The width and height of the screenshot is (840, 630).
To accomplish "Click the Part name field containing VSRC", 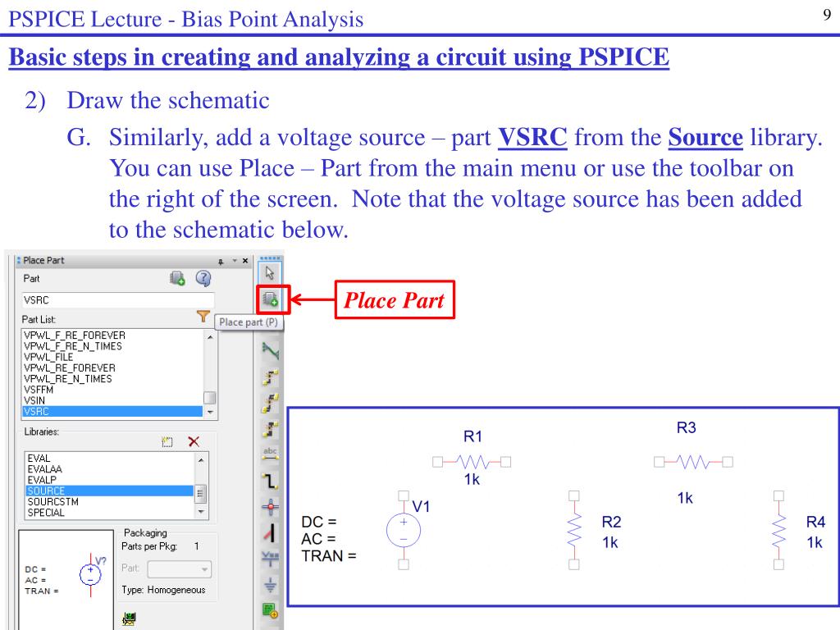I will 118,300.
